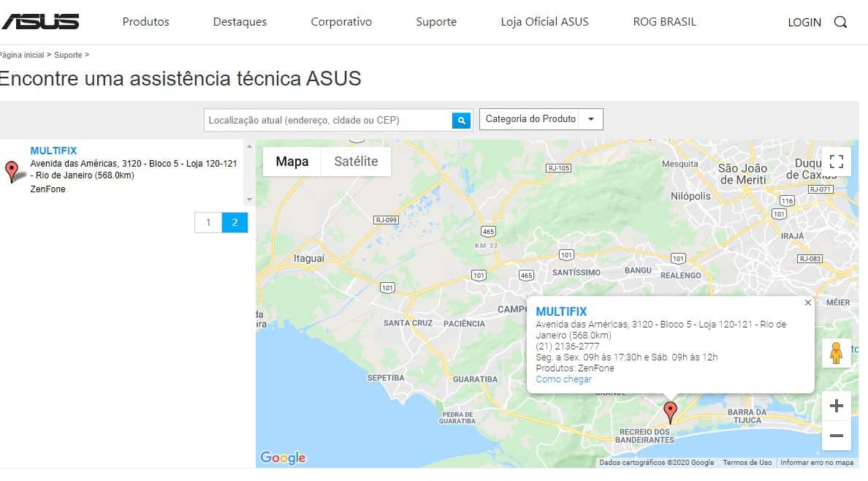Screen dimensions: 868x481
Task: Click the red map pin near Recreio
Action: click(671, 413)
